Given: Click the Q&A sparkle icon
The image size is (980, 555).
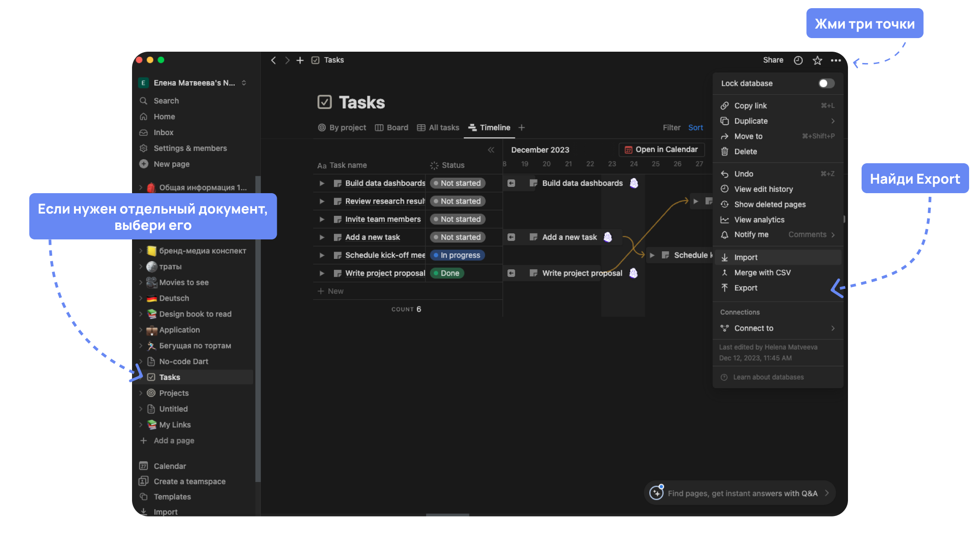Looking at the screenshot, I should tap(656, 492).
